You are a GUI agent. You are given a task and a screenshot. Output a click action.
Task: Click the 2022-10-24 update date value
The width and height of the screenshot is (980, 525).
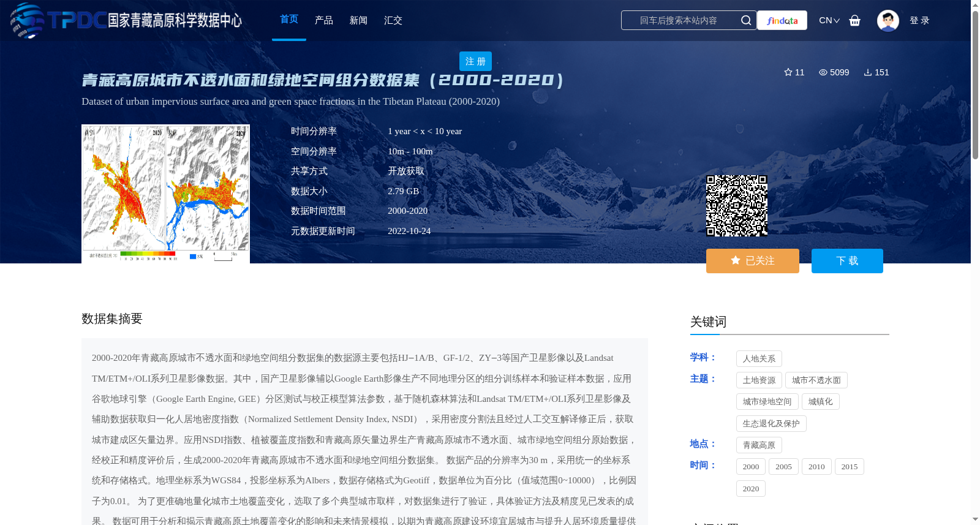coord(409,231)
